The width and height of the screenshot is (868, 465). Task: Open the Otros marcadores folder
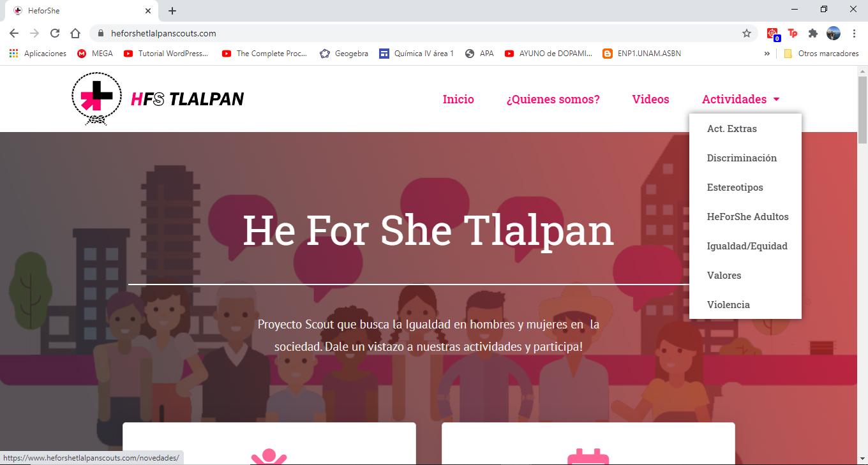[x=821, y=54]
